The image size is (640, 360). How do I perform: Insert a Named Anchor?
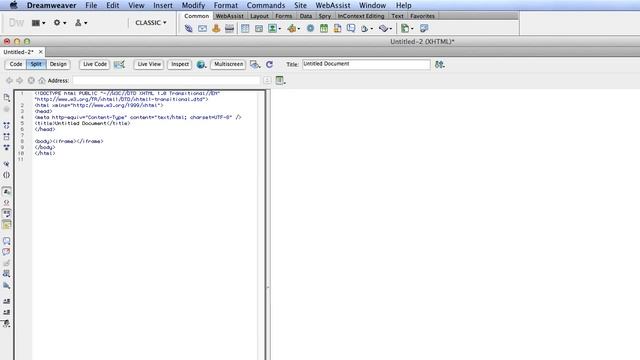[x=216, y=29]
